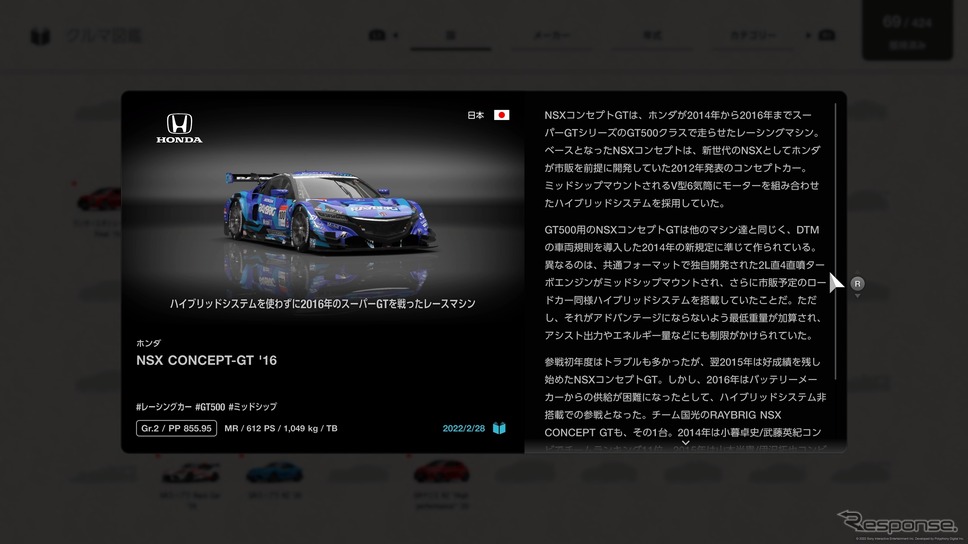
Task: Click the 日本 country label
Action: pyautogui.click(x=475, y=115)
